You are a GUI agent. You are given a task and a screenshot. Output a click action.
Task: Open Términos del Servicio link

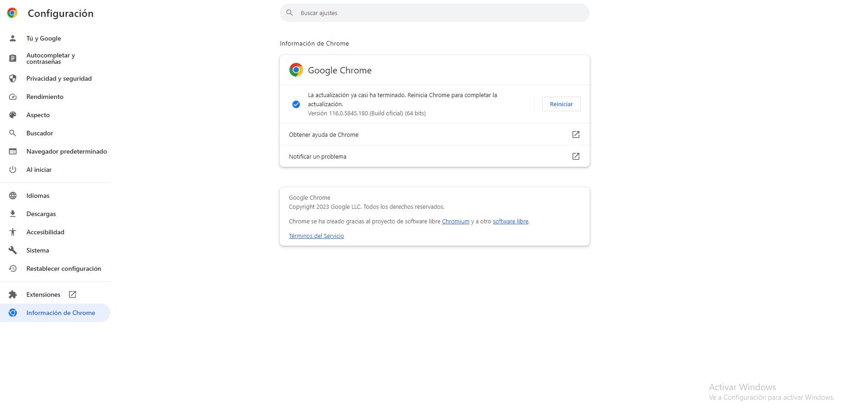point(316,236)
